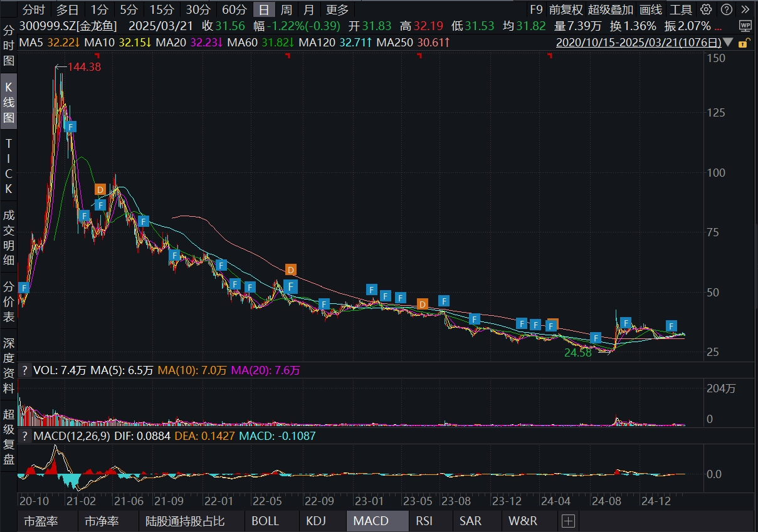Image resolution: width=758 pixels, height=532 pixels.
Task: Open date range dropdown triangle
Action: click(728, 43)
